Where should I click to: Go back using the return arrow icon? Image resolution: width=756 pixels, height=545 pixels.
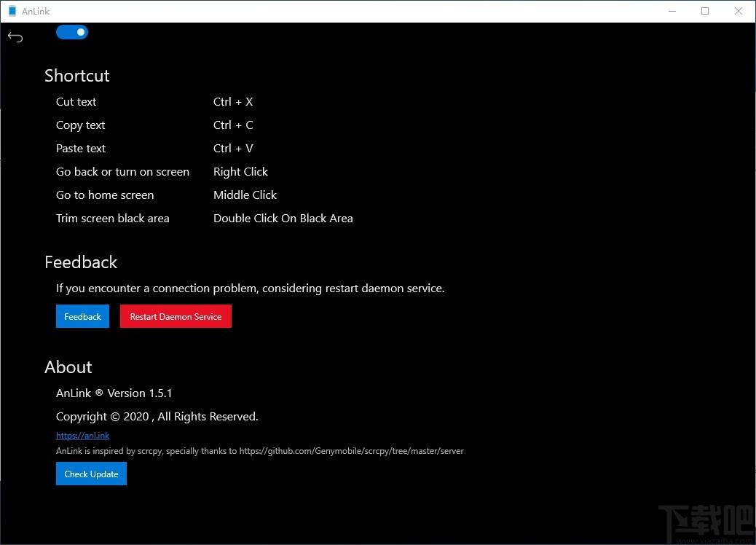click(15, 36)
